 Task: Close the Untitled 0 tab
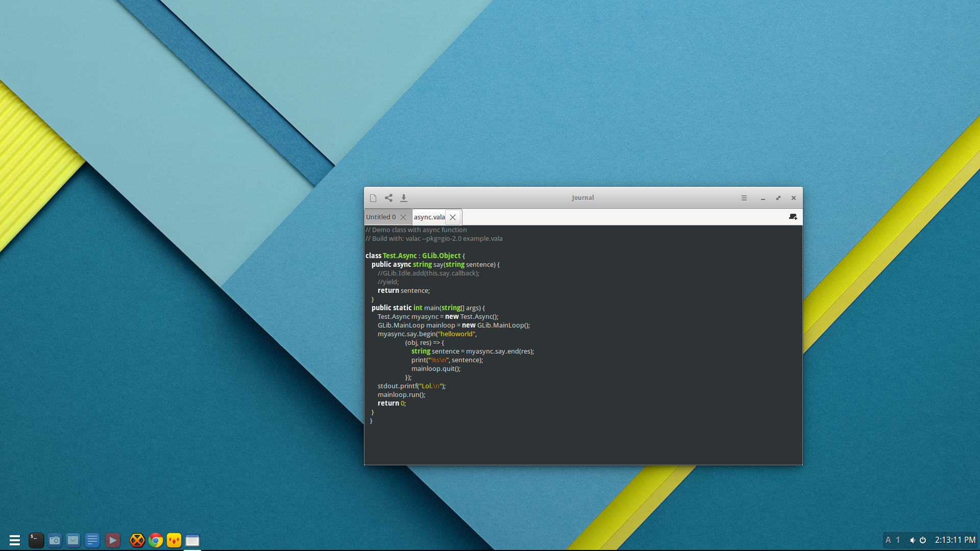pos(403,217)
